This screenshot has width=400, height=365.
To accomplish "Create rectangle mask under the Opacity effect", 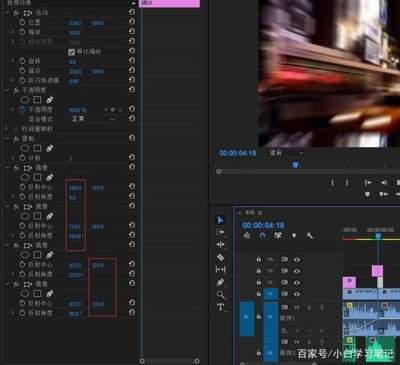I will pos(37,100).
